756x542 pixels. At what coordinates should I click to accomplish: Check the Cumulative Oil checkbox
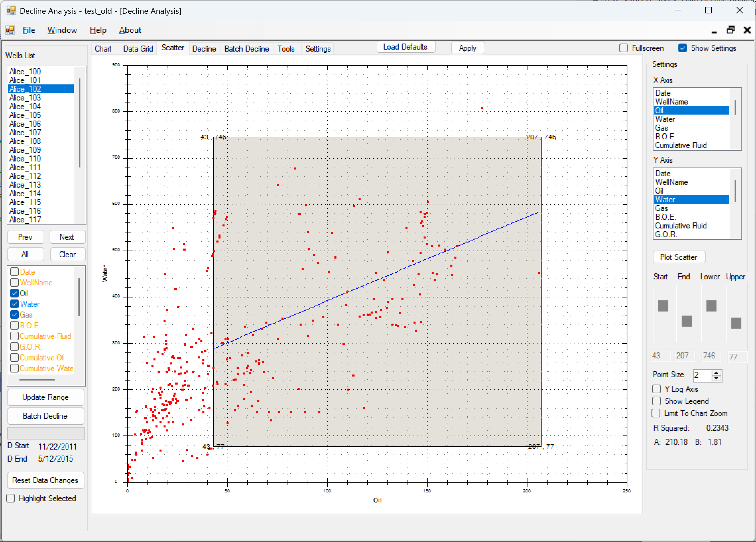click(14, 357)
